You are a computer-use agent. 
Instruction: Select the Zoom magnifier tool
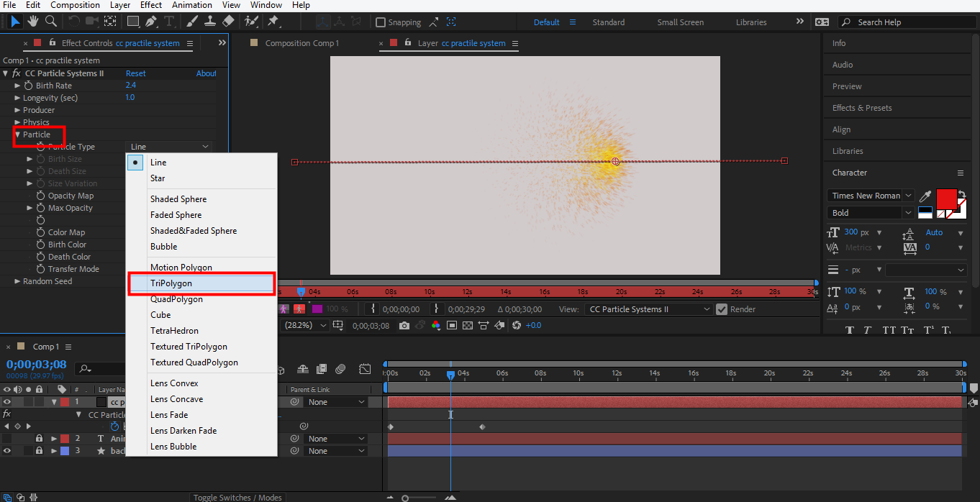point(51,22)
